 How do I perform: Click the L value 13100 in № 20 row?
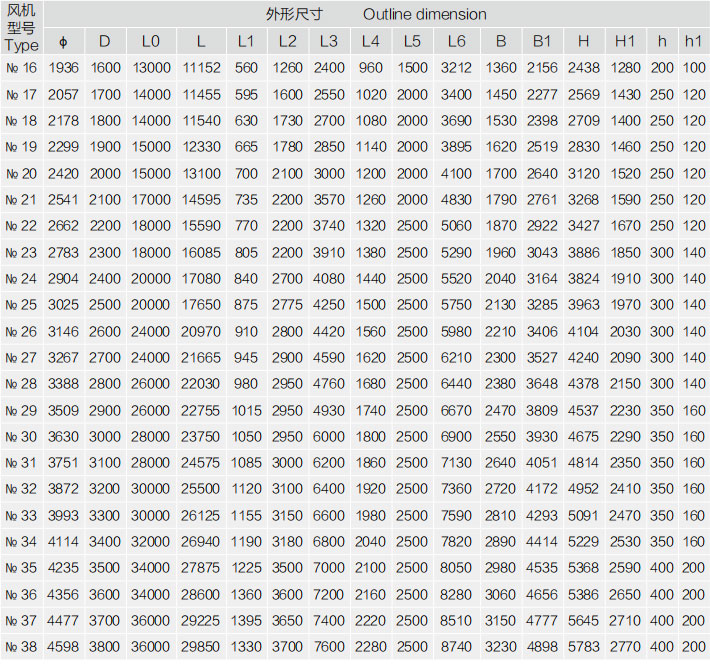tap(202, 173)
